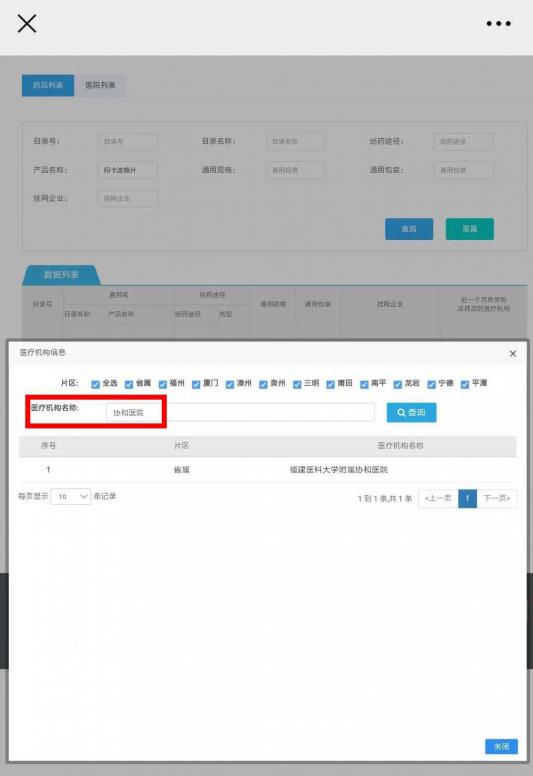This screenshot has height=776, width=533.
Task: Uncheck the 平潭 region checkbox
Action: [465, 384]
